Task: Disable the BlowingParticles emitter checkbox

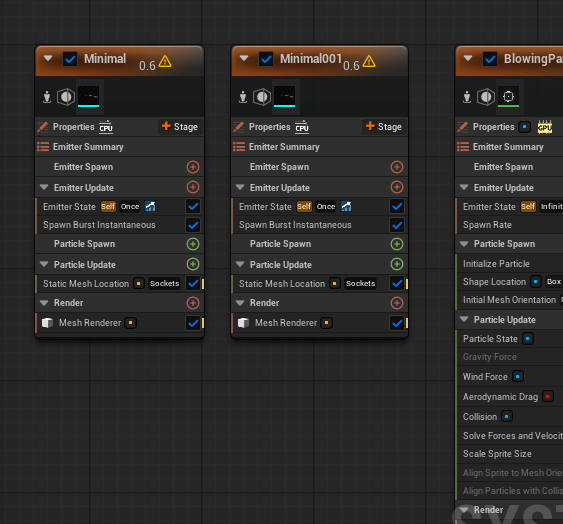Action: coord(490,59)
